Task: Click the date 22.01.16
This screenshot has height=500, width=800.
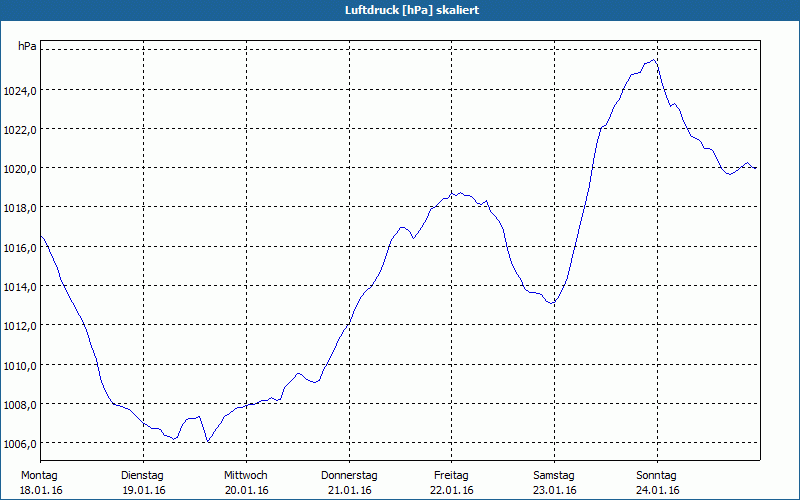Action: [452, 490]
